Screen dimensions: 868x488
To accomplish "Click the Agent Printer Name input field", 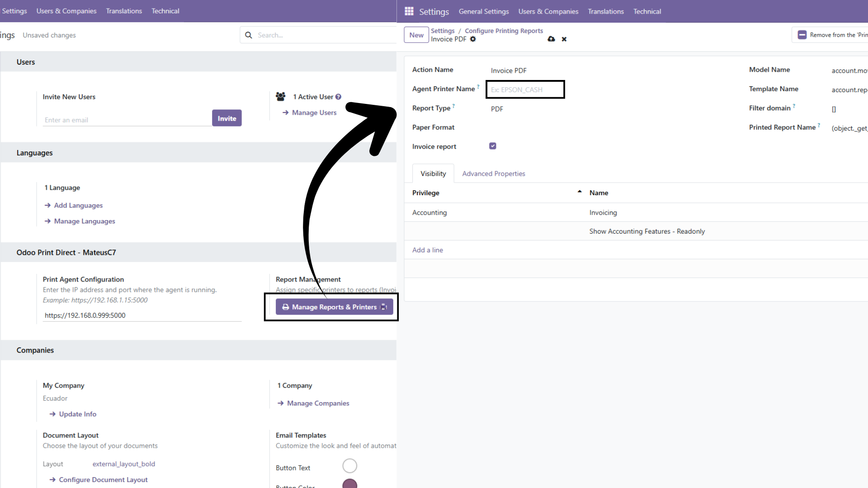I will (x=525, y=89).
